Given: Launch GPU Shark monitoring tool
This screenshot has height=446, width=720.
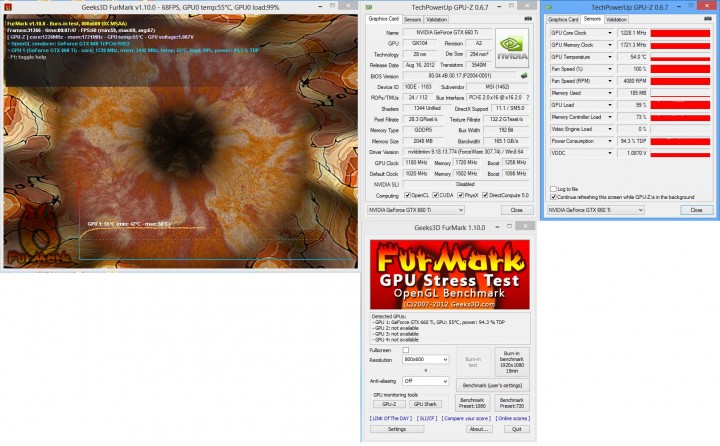Looking at the screenshot, I should pos(425,404).
